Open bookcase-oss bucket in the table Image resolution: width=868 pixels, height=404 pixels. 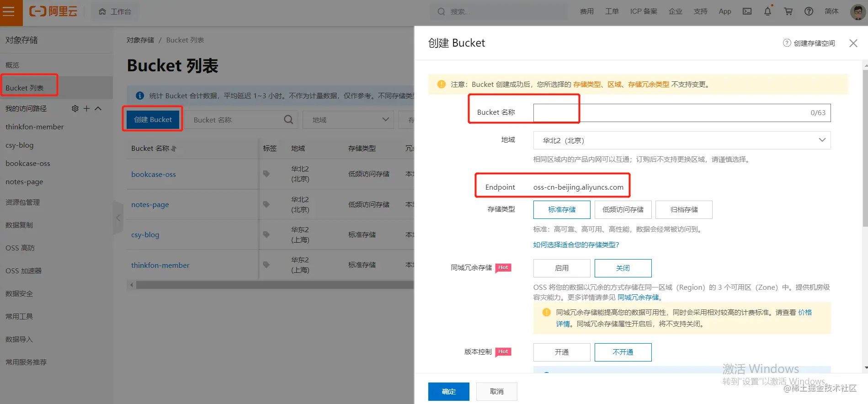tap(154, 174)
